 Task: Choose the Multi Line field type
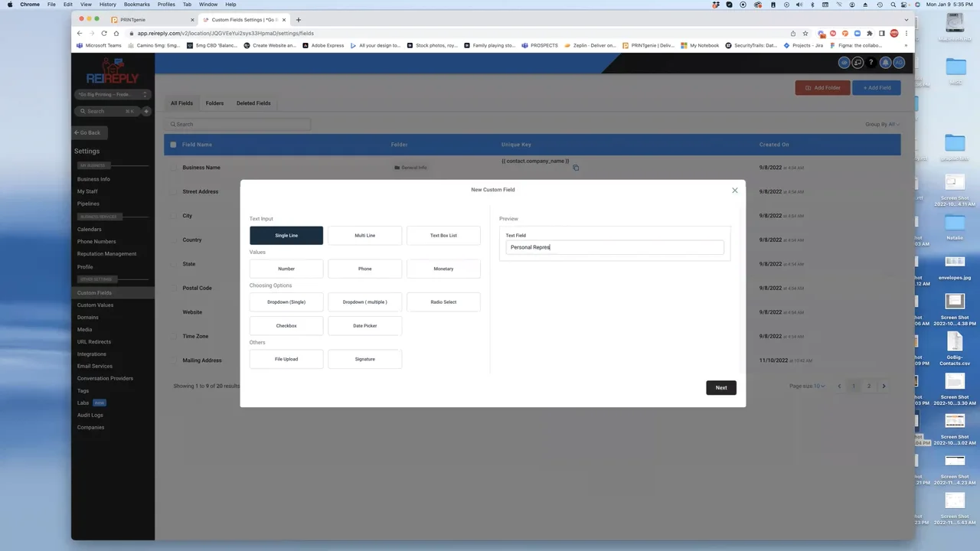[365, 236]
